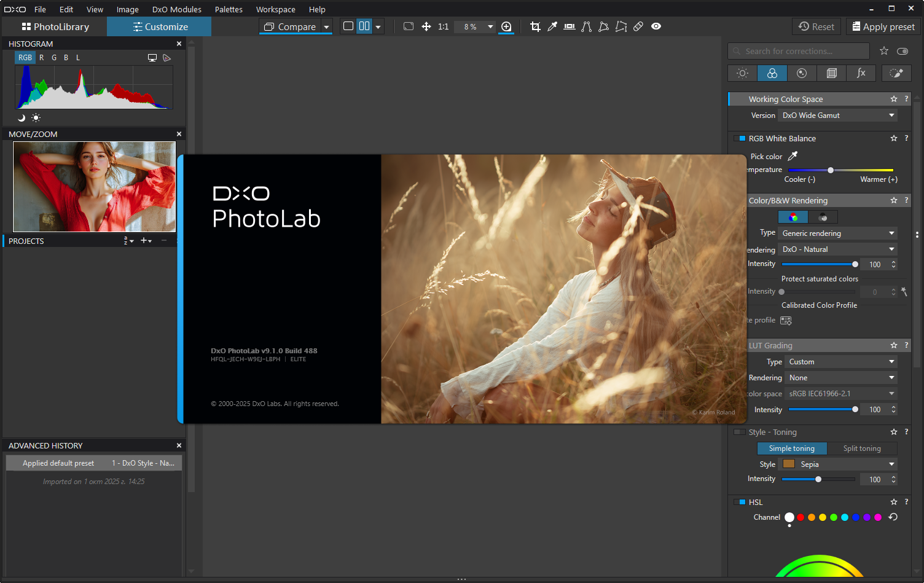This screenshot has height=583, width=924.
Task: Toggle active corrections filter switch near search
Action: click(x=902, y=51)
